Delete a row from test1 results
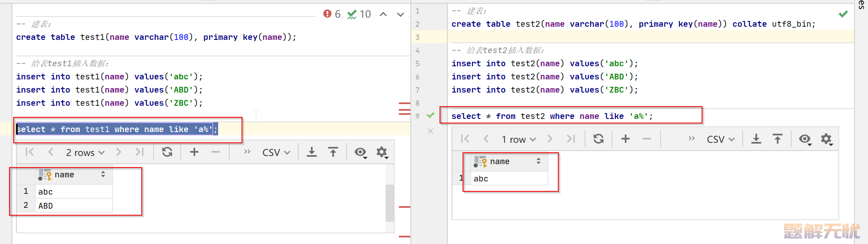 [x=216, y=152]
